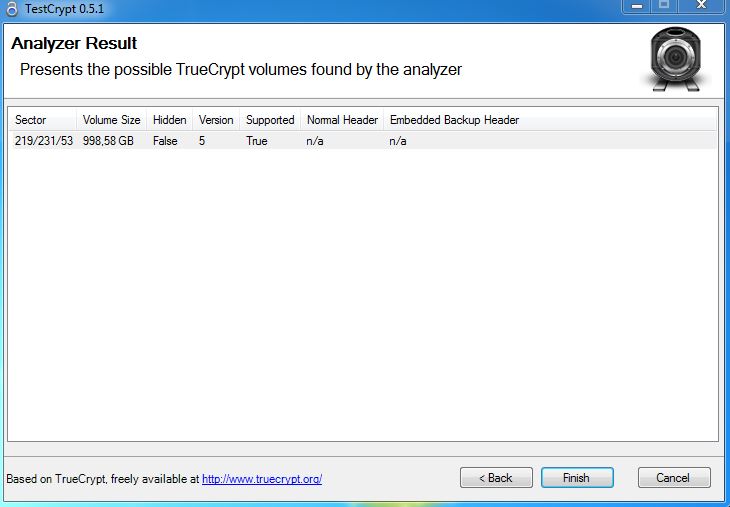Image resolution: width=730 pixels, height=507 pixels.
Task: Click the version value 5
Action: pyautogui.click(x=202, y=141)
